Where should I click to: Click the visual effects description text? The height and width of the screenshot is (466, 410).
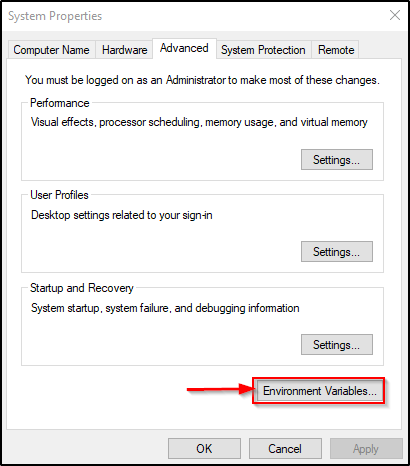click(x=199, y=122)
